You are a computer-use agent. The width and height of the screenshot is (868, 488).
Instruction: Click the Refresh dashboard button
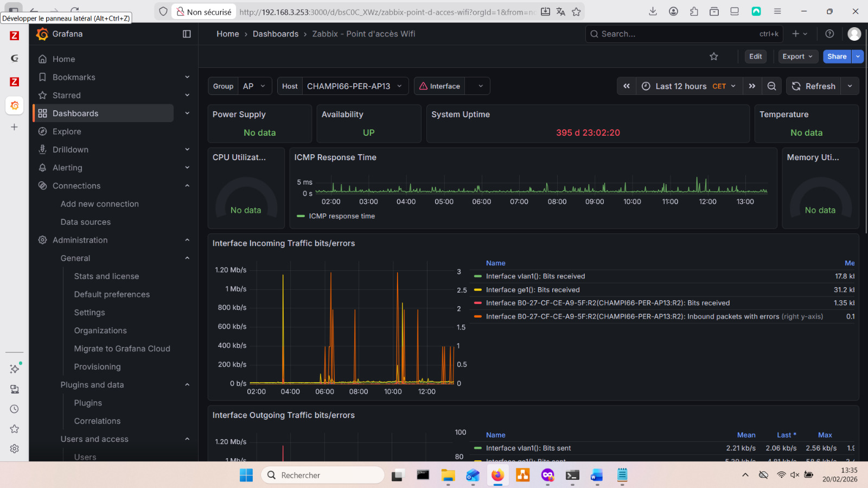pyautogui.click(x=814, y=86)
